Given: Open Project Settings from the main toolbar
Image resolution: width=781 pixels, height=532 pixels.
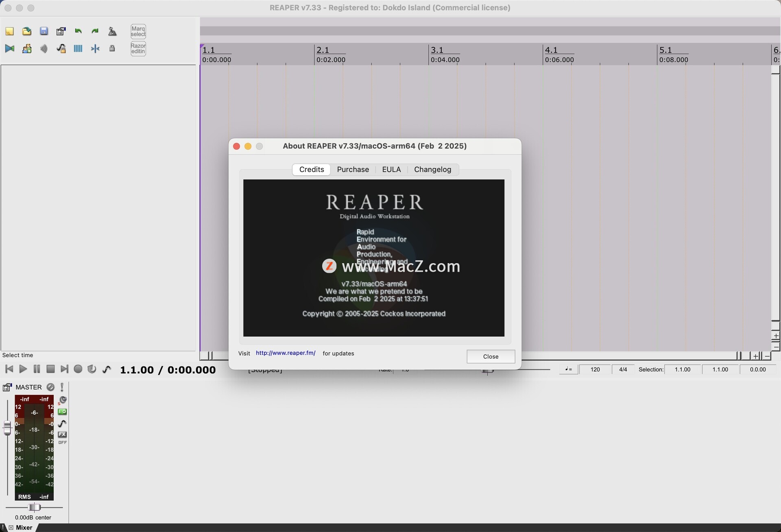Looking at the screenshot, I should tap(61, 31).
